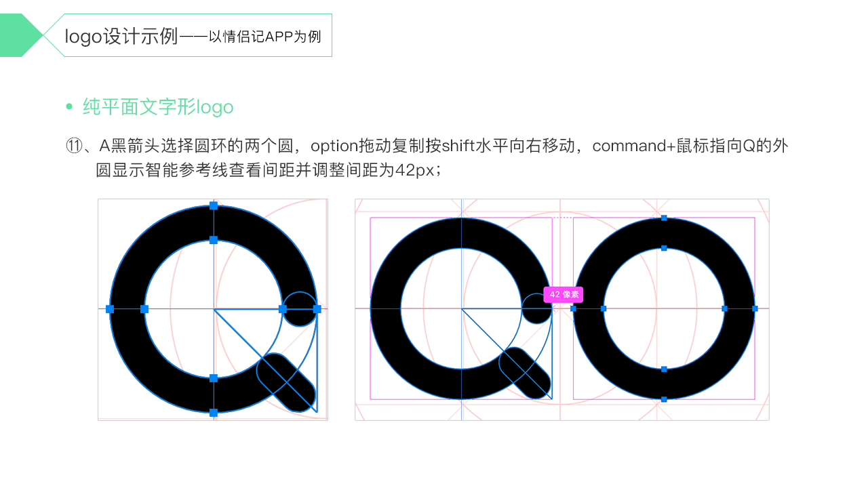868x488 pixels.
Task: Select inner bottom anchor point of left Q
Action: pos(214,378)
